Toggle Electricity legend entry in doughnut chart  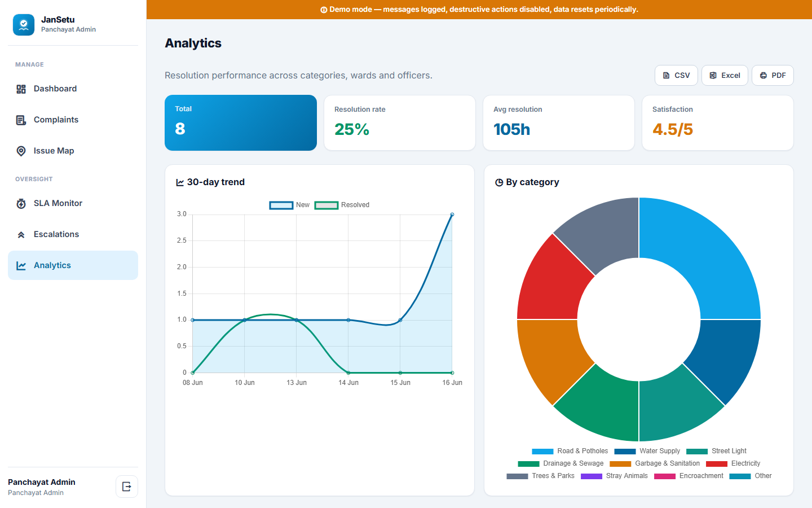(733, 463)
